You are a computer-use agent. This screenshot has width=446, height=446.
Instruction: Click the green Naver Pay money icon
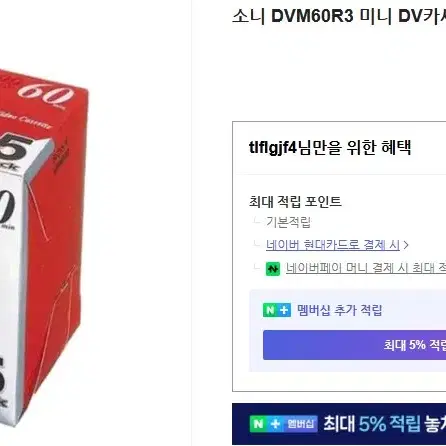(273, 269)
